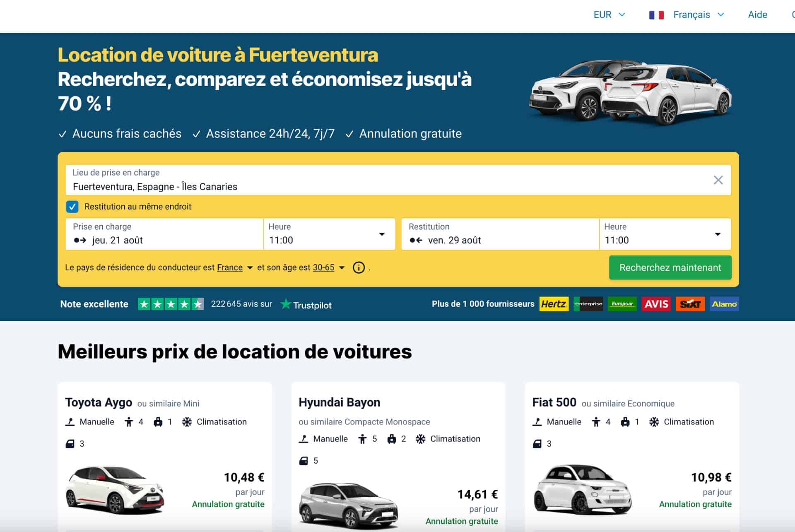Image resolution: width=795 pixels, height=532 pixels.
Task: Open the restitution Heure time dropdown
Action: (718, 234)
